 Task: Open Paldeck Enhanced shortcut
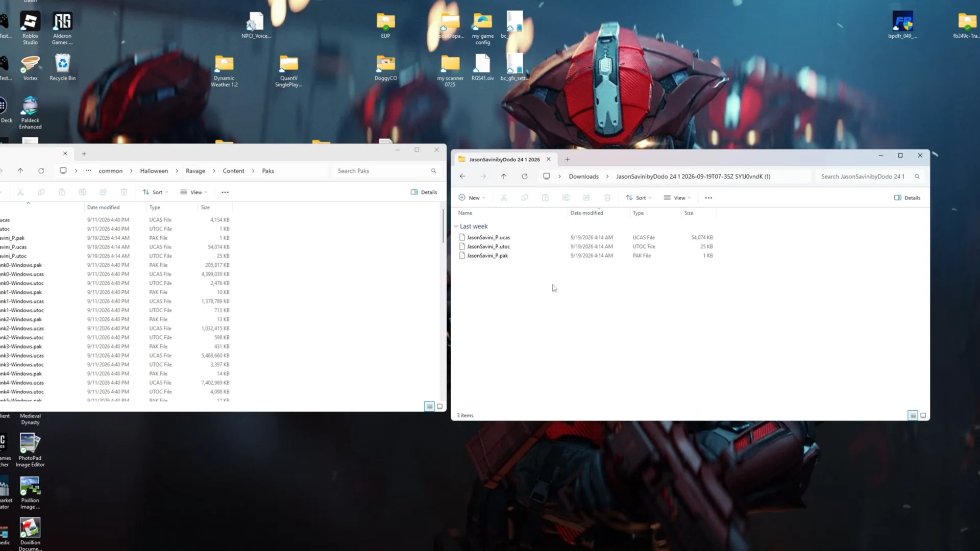click(x=30, y=112)
